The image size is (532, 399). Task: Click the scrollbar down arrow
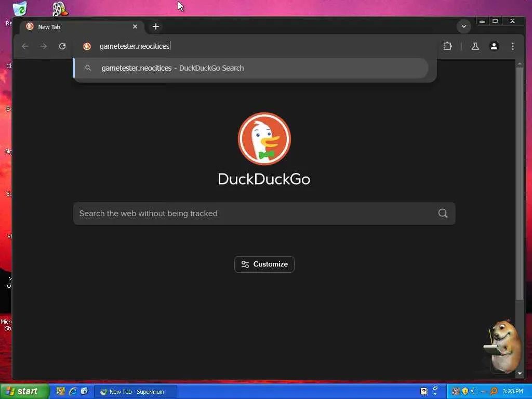[520, 374]
